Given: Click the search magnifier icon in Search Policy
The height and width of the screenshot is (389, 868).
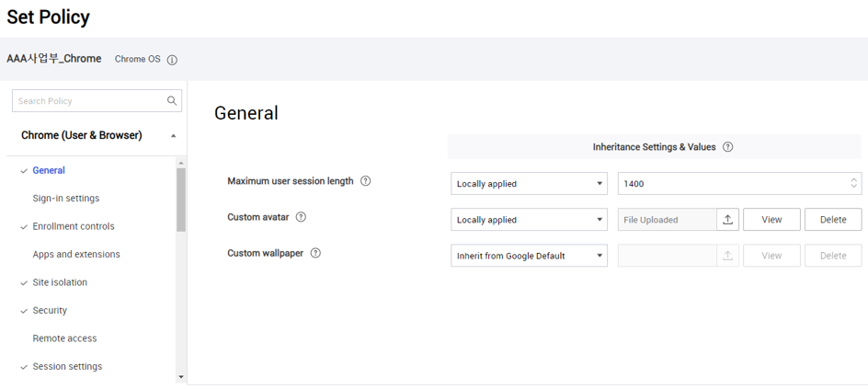Looking at the screenshot, I should (x=172, y=101).
